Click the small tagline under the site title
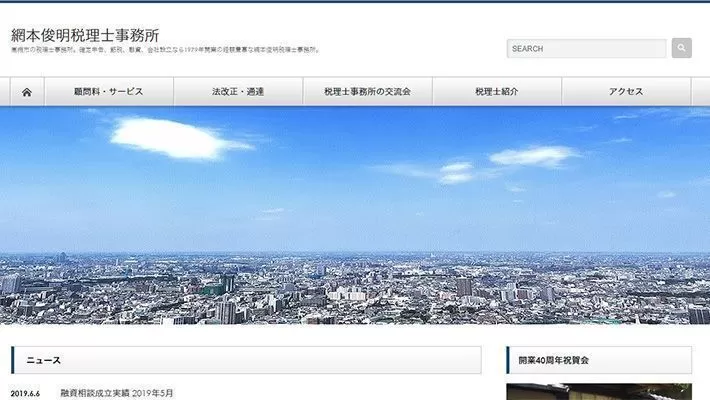Viewport: 710px width, 400px height. click(x=165, y=50)
